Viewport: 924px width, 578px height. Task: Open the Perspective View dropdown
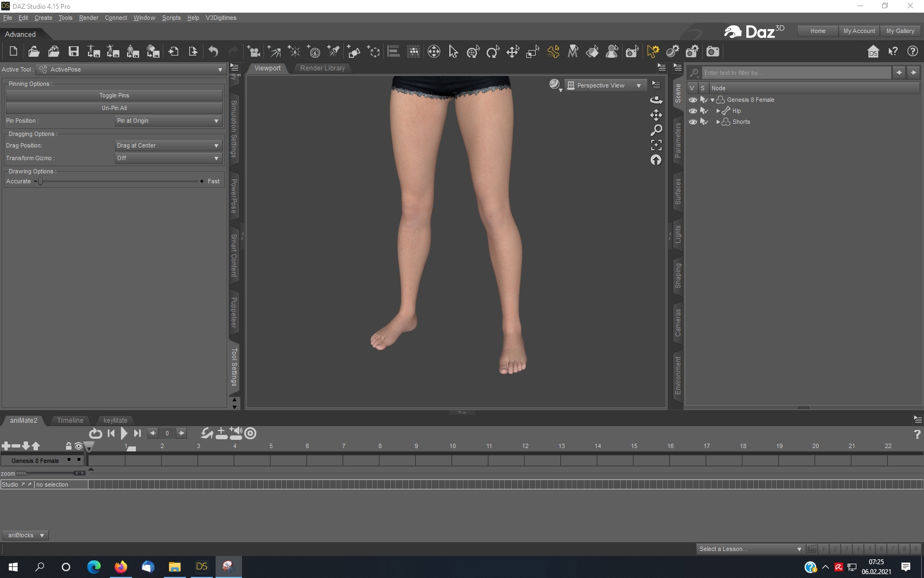tap(605, 86)
